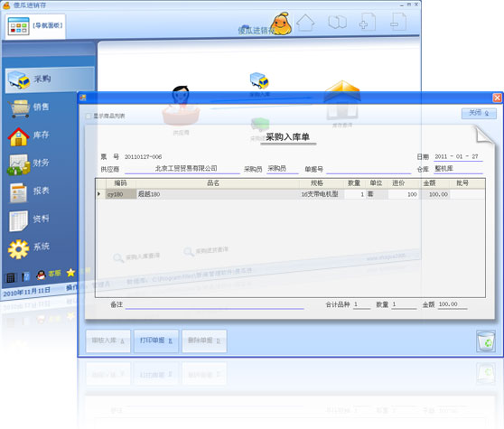504x429 pixels.
Task: Open the 库存 inventory house icon
Action: point(19,136)
